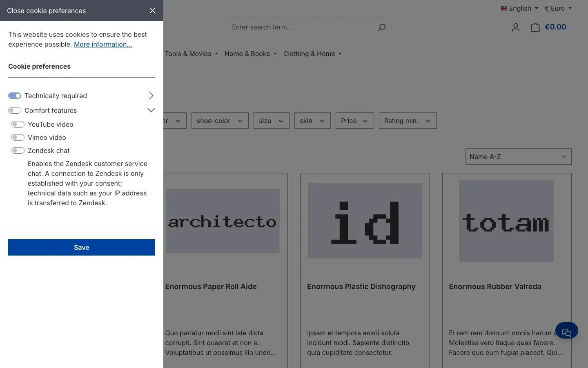The width and height of the screenshot is (588, 368).
Task: Open the Price filter dropdown
Action: 355,121
